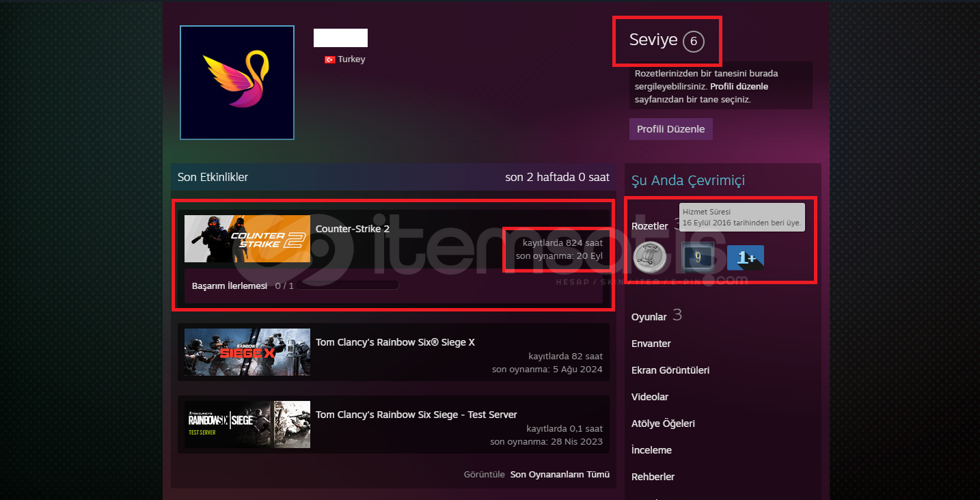The height and width of the screenshot is (500, 980).
Task: Click the 'kayıtlarda 824 saat' text
Action: tap(562, 243)
